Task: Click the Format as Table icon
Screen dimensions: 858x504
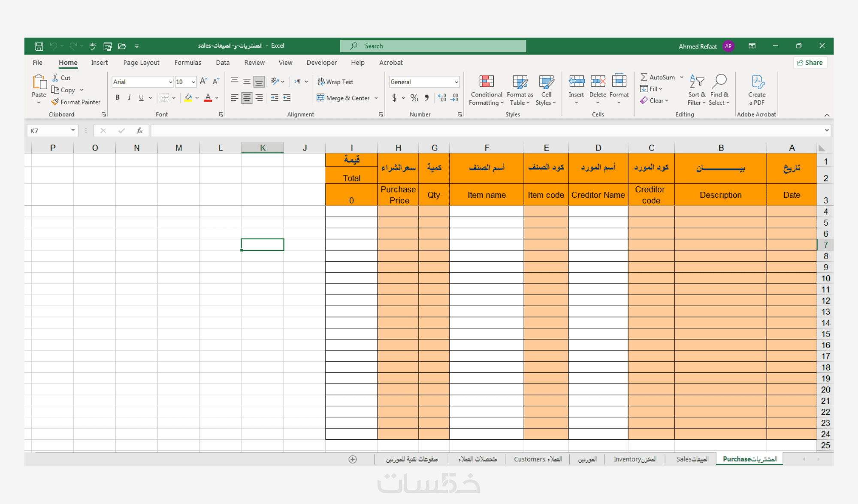Action: pyautogui.click(x=520, y=81)
